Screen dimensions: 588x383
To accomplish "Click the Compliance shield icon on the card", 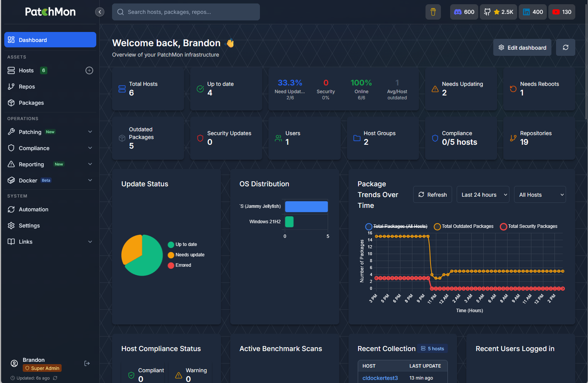I will point(435,138).
